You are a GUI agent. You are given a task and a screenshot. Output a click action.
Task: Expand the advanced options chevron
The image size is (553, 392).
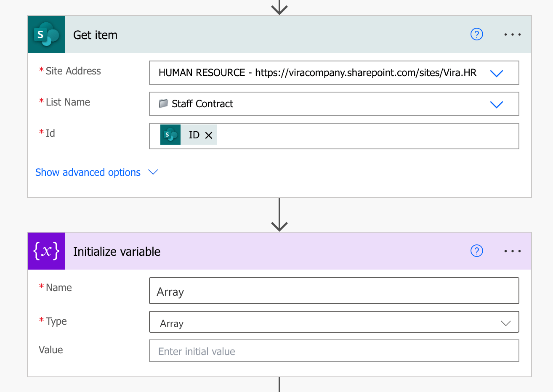pyautogui.click(x=153, y=172)
